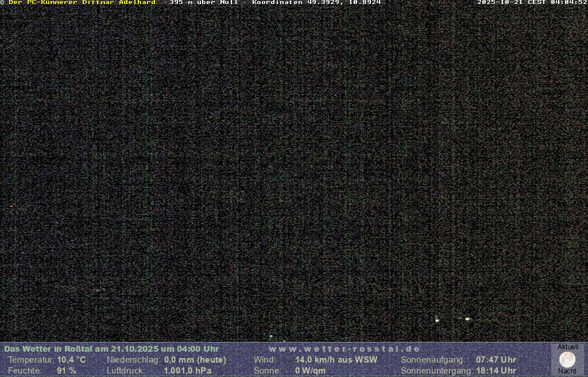Click the 'Der PC-Kümmerer Dittmar Adelhard' credit text

click(x=82, y=3)
